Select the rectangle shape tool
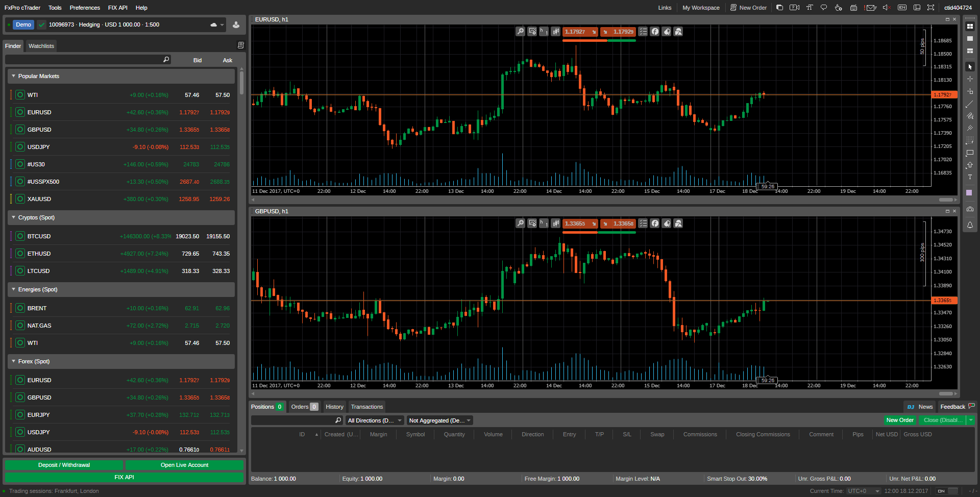 970,153
